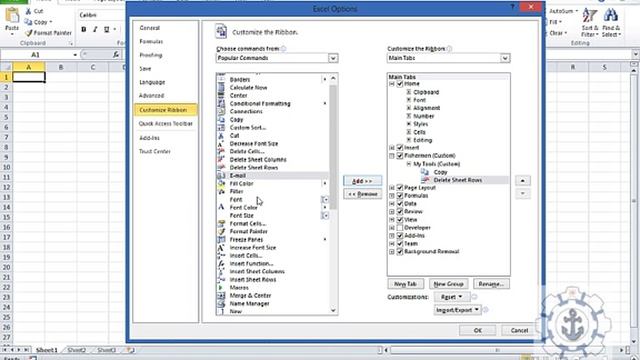Uncheck the Fisherman (Custom) tab checkbox
The height and width of the screenshot is (360, 640).
[400, 156]
